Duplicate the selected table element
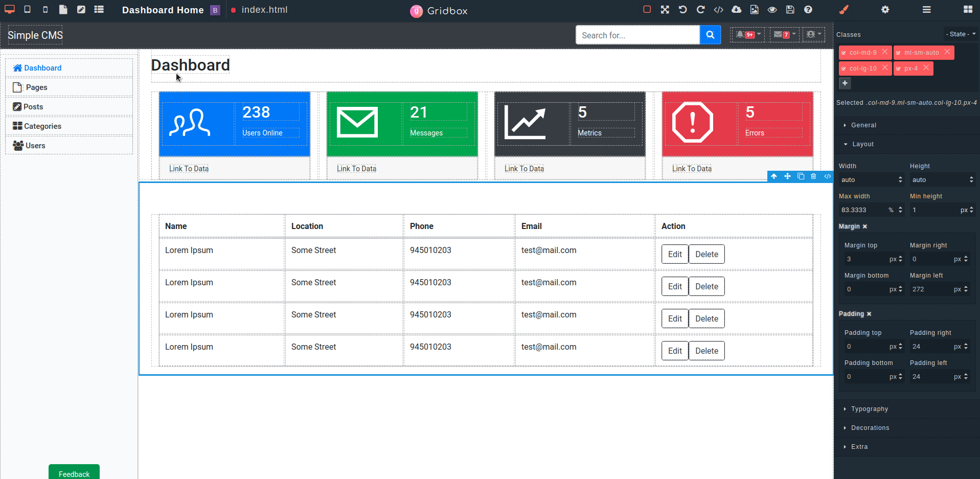Viewport: 980px width, 479px height. 801,176
